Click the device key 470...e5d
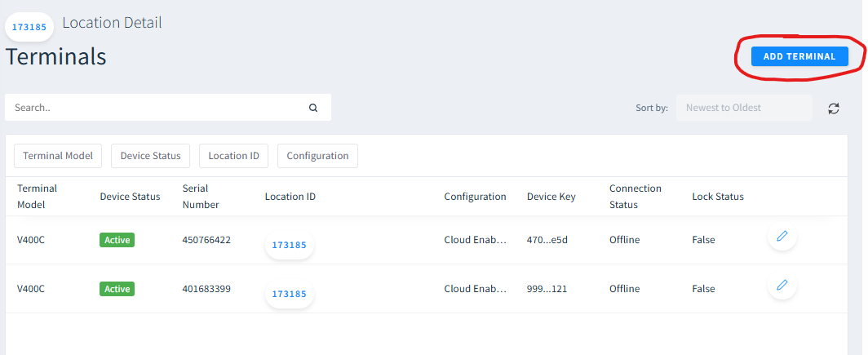 click(x=547, y=240)
